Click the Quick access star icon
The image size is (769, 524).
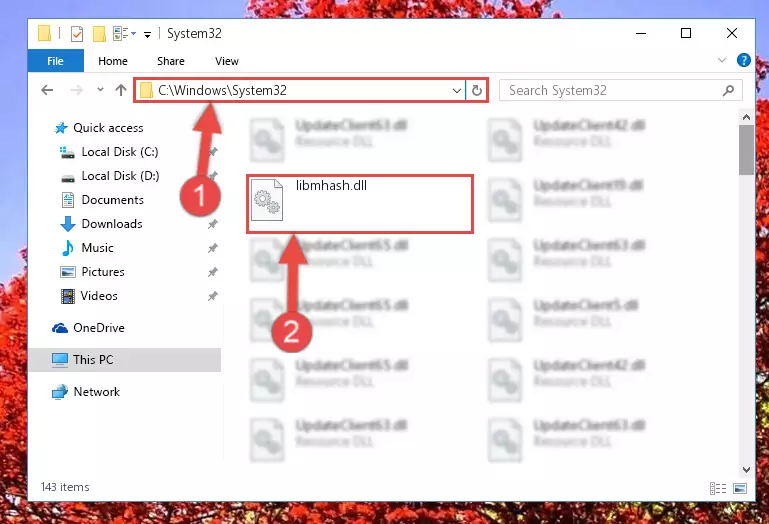61,128
